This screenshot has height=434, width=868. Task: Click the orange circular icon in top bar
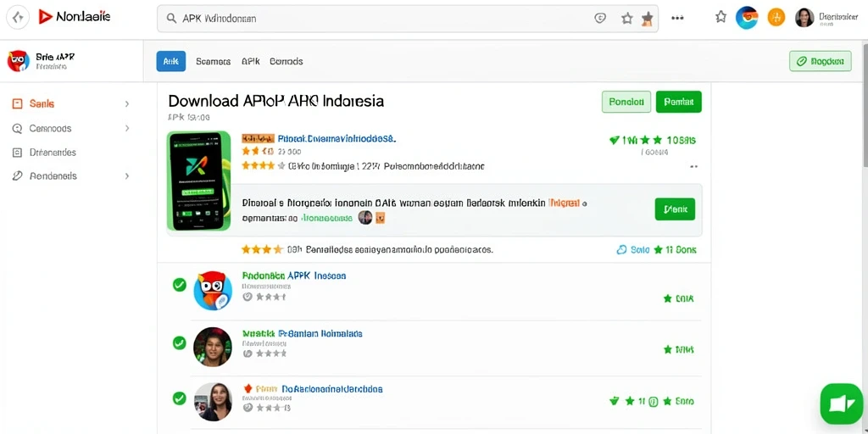[x=776, y=18]
